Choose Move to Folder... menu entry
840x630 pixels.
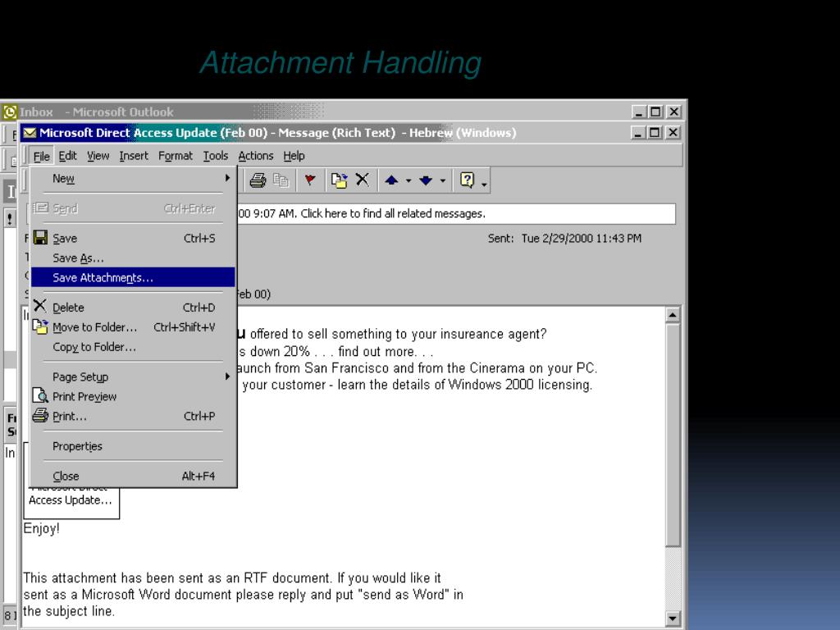[133, 327]
